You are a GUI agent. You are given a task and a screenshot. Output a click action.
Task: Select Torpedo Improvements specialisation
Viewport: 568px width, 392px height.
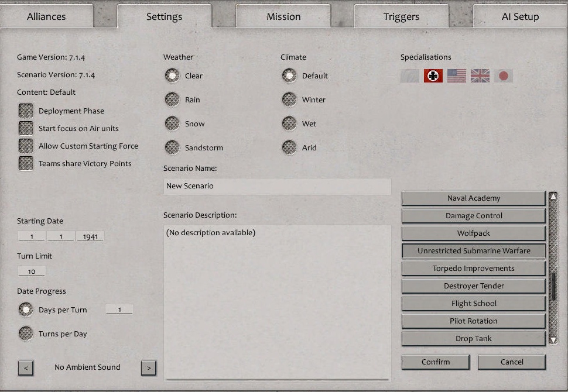click(x=474, y=268)
